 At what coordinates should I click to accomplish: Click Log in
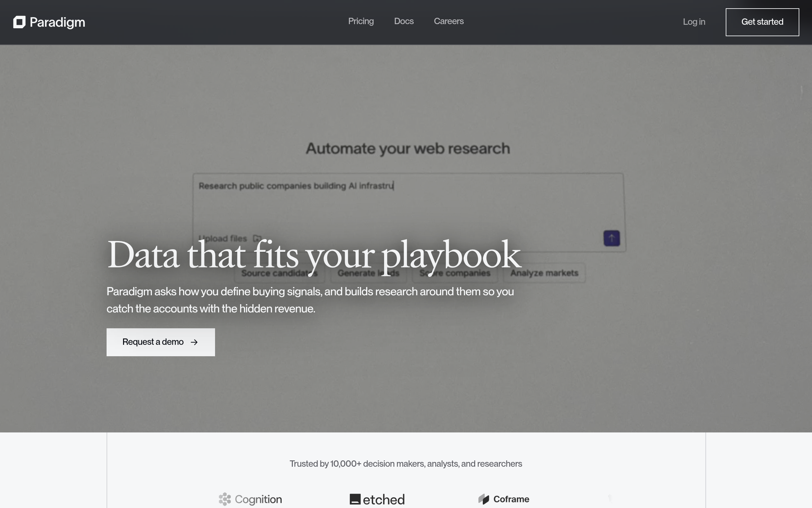(694, 22)
